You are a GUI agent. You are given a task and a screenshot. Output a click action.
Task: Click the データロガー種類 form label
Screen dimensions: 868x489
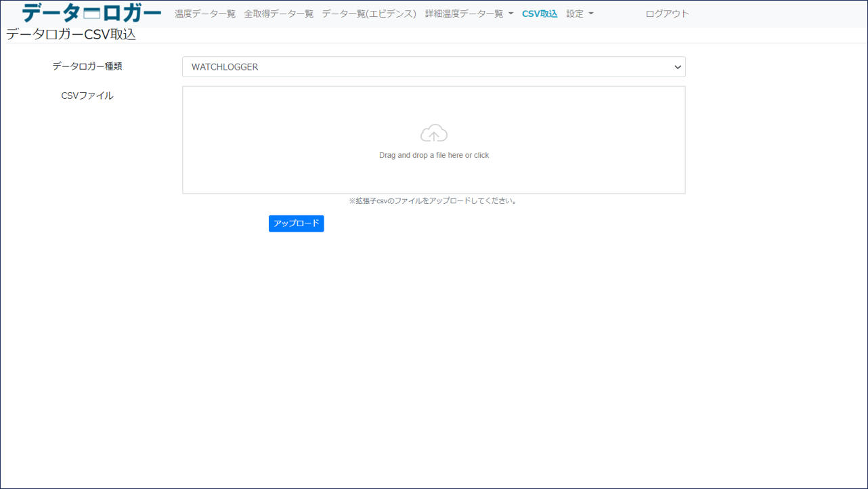(87, 66)
